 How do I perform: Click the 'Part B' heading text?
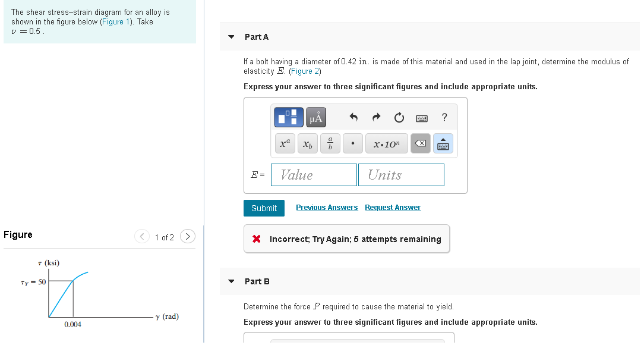(257, 282)
